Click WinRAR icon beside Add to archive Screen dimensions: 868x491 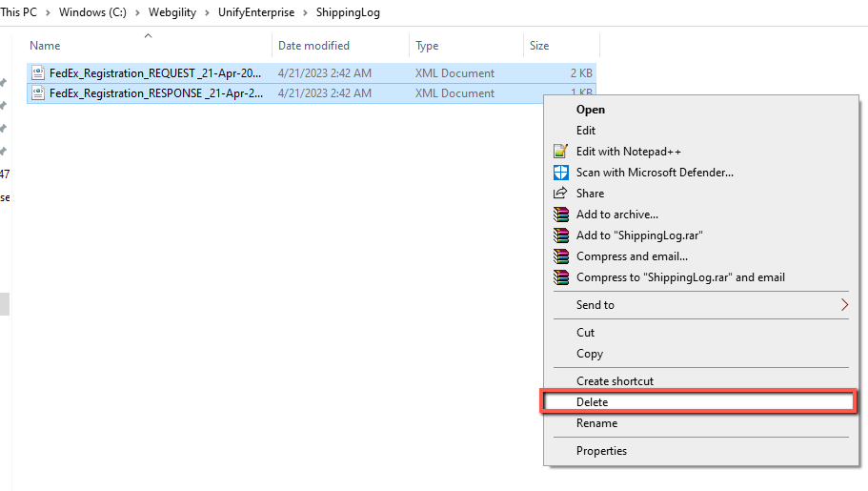(561, 215)
